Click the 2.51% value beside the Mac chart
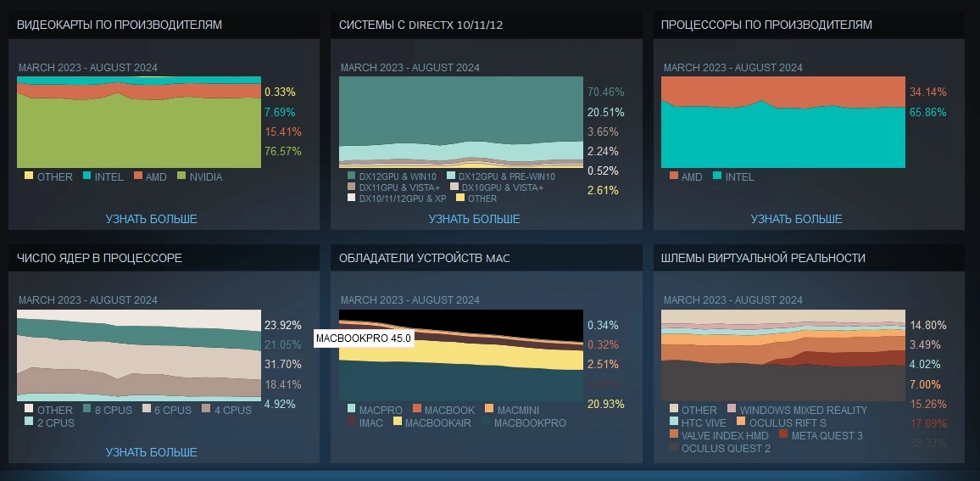Image resolution: width=980 pixels, height=481 pixels. [603, 364]
